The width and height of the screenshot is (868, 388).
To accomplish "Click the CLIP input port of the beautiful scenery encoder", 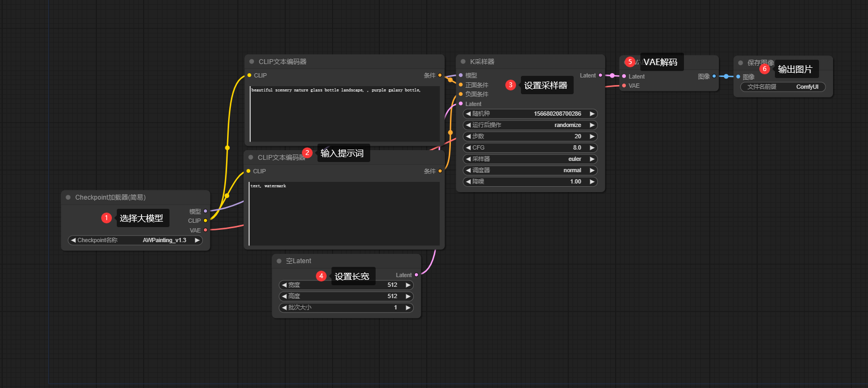I will pyautogui.click(x=249, y=75).
